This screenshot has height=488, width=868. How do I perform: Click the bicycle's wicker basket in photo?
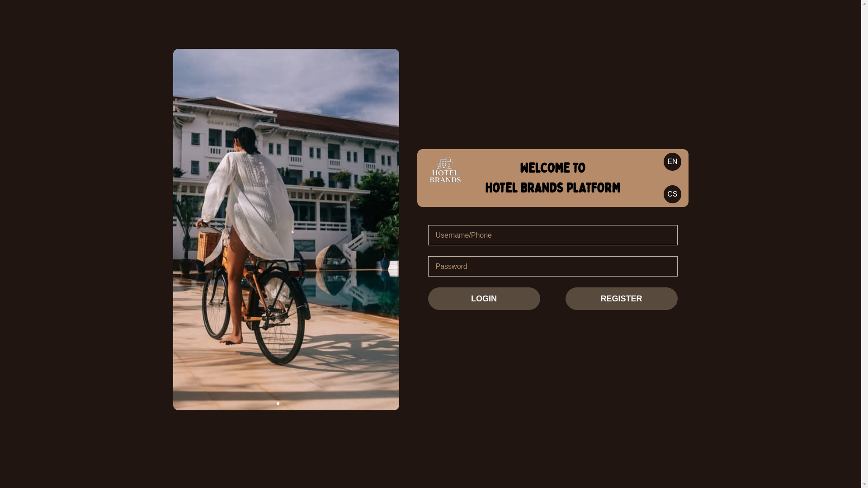tap(208, 244)
